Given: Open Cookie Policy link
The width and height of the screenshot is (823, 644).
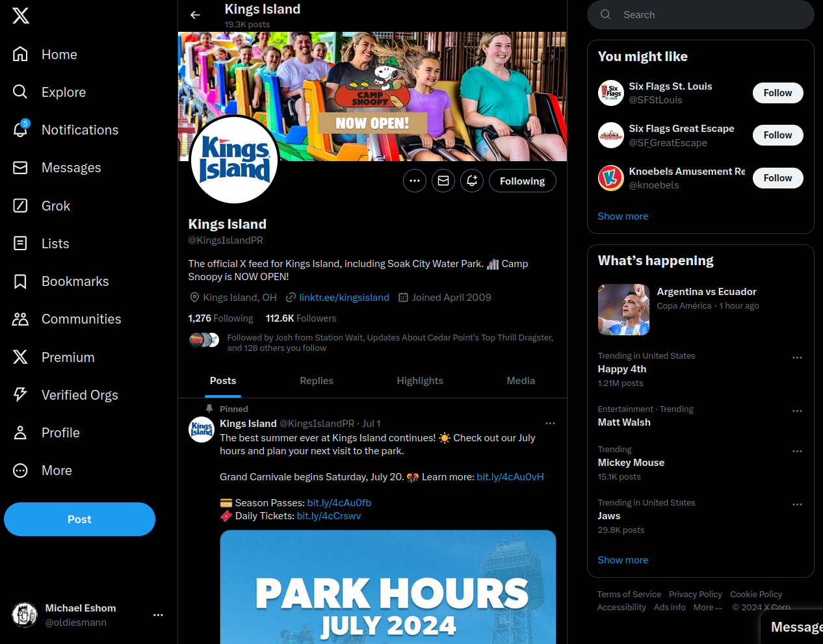Looking at the screenshot, I should (756, 594).
